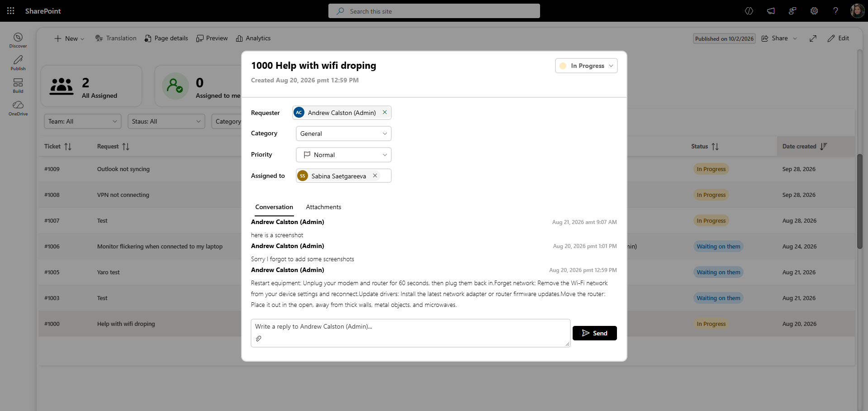Select the All Assigned card
Screen dimensions: 868x411
pyautogui.click(x=91, y=86)
